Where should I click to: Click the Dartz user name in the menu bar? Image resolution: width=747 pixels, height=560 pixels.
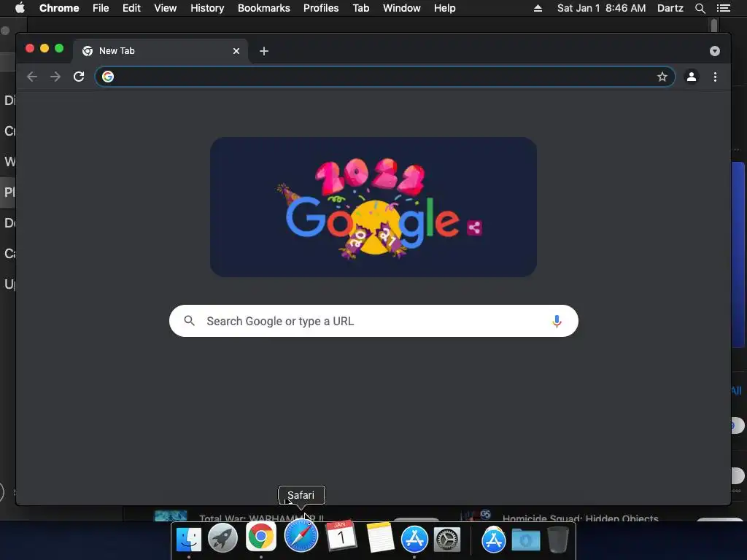[x=670, y=8]
